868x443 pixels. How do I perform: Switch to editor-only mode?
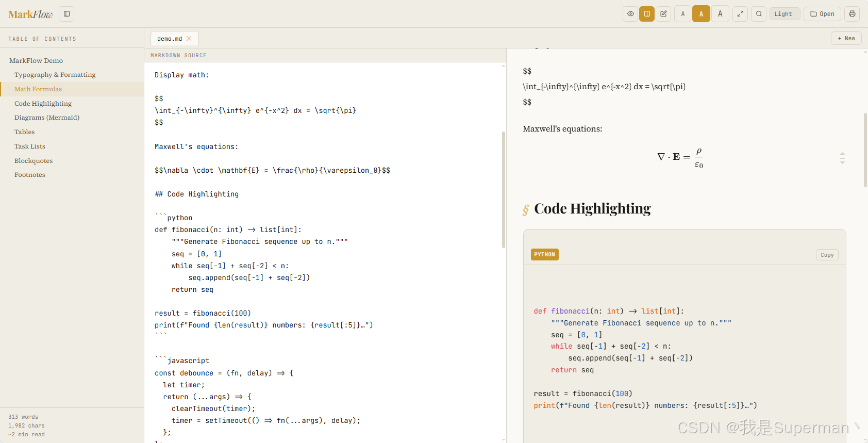664,14
